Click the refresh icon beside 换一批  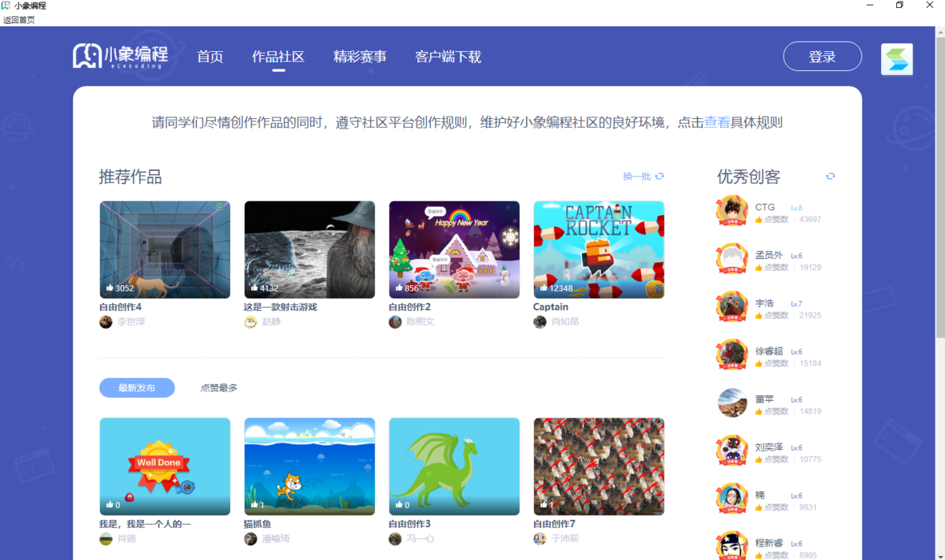[x=659, y=176]
